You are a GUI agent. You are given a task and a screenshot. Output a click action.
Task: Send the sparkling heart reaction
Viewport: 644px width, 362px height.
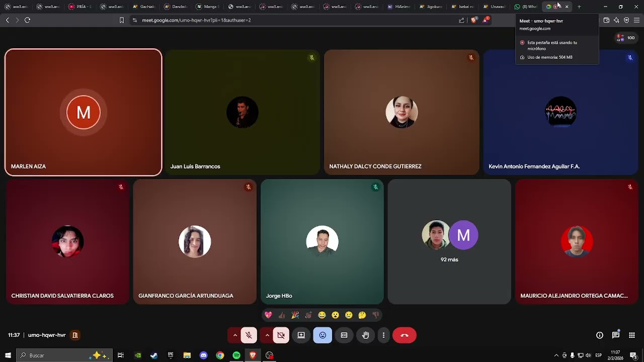(268, 315)
